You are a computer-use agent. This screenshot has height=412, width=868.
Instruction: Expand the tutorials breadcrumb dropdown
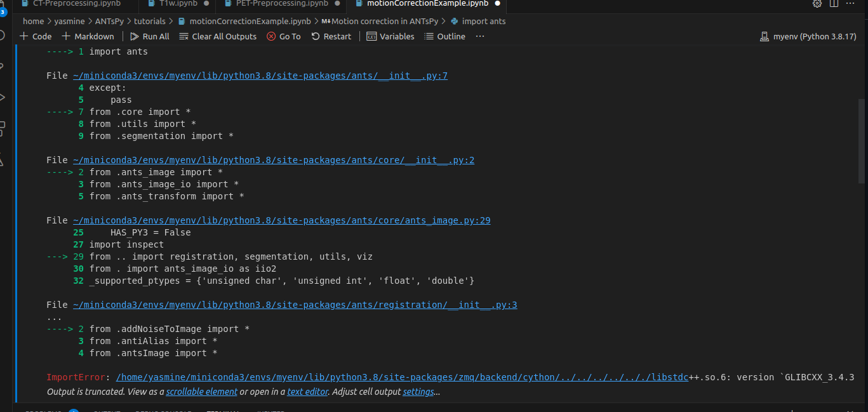pyautogui.click(x=151, y=21)
